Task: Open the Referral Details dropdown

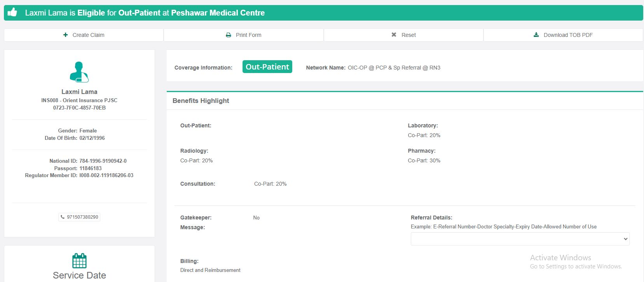Action: (520, 239)
